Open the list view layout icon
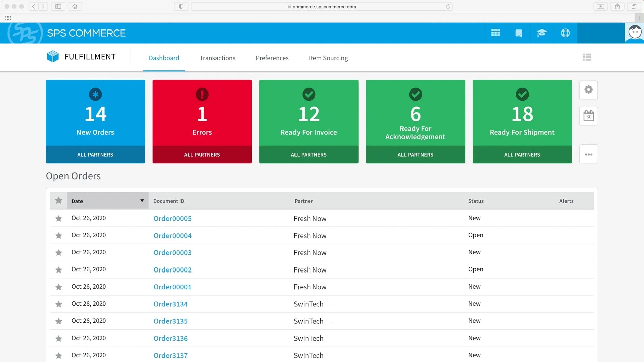Image resolution: width=644 pixels, height=362 pixels. tap(587, 57)
